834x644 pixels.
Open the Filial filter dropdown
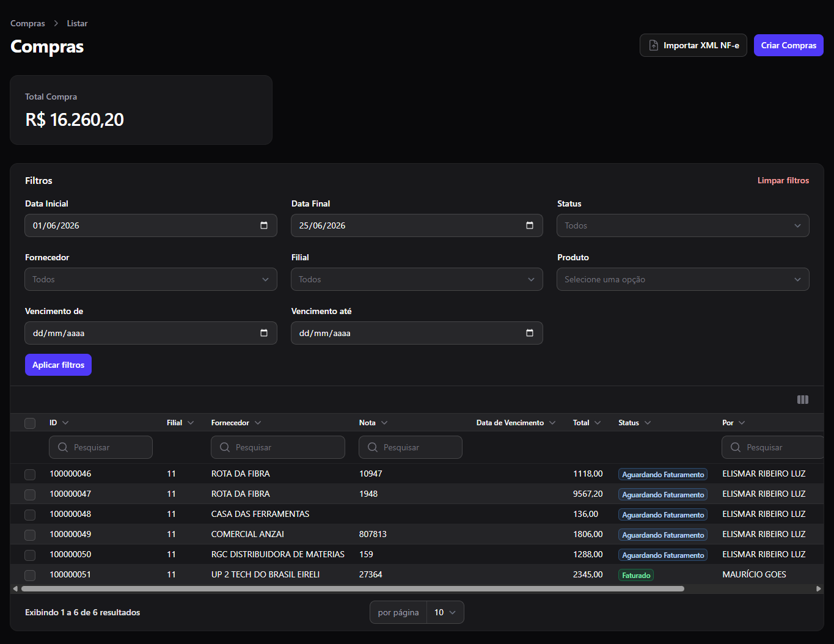[417, 279]
